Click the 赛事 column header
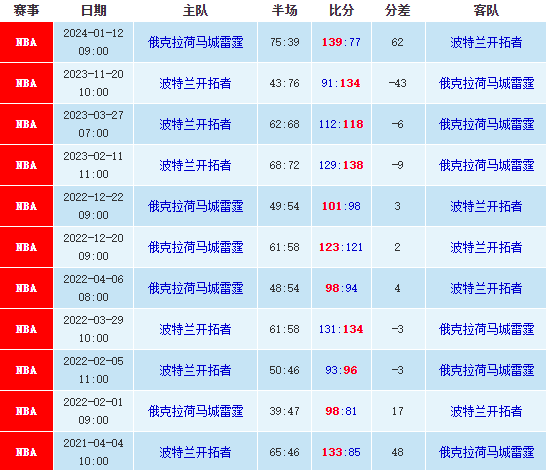 point(26,10)
